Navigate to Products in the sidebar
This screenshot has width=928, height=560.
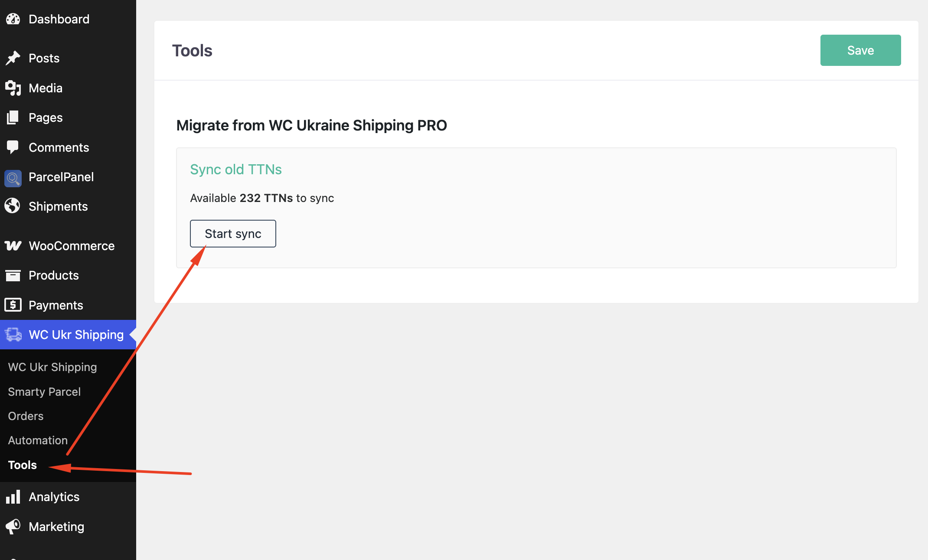(x=68, y=275)
